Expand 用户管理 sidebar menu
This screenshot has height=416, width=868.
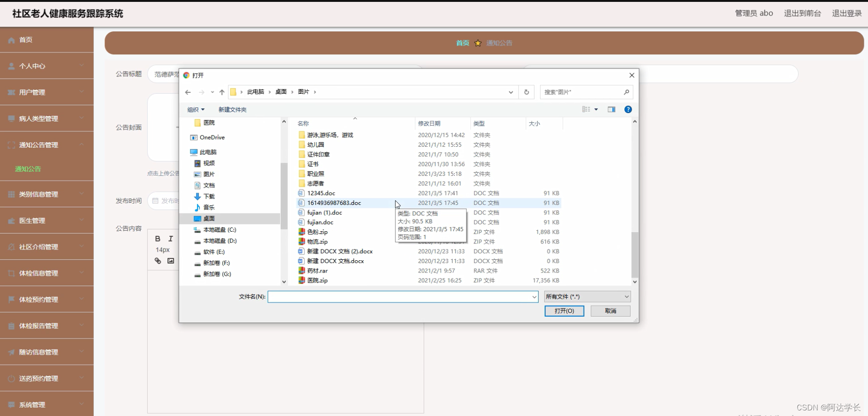click(47, 92)
